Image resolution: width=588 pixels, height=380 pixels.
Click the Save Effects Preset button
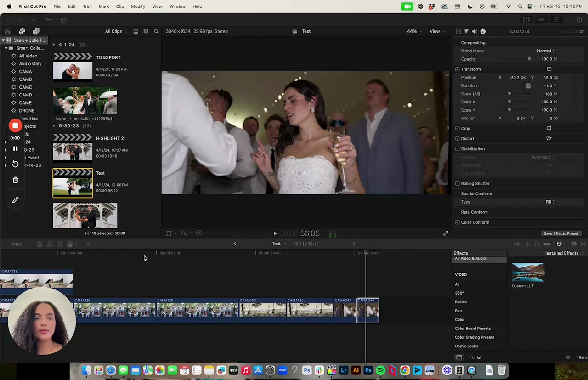[x=560, y=233]
